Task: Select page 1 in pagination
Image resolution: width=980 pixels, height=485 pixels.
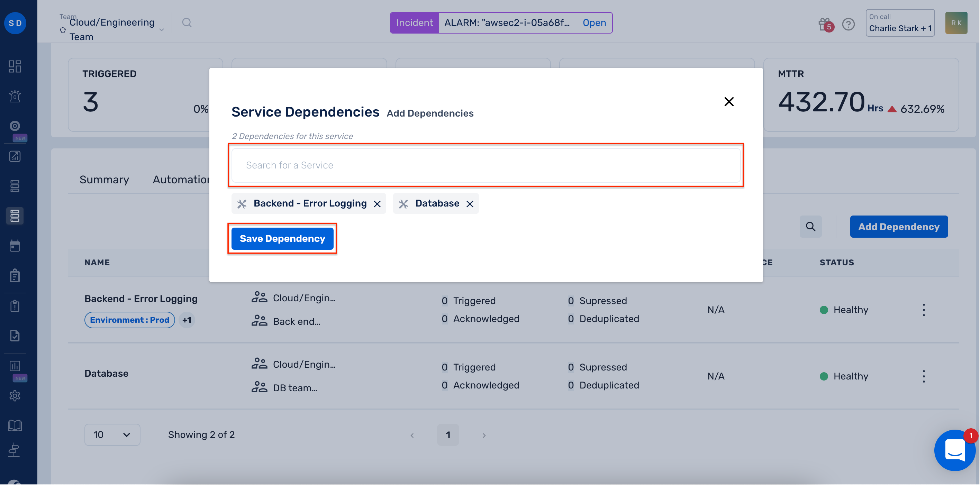Action: click(x=448, y=435)
